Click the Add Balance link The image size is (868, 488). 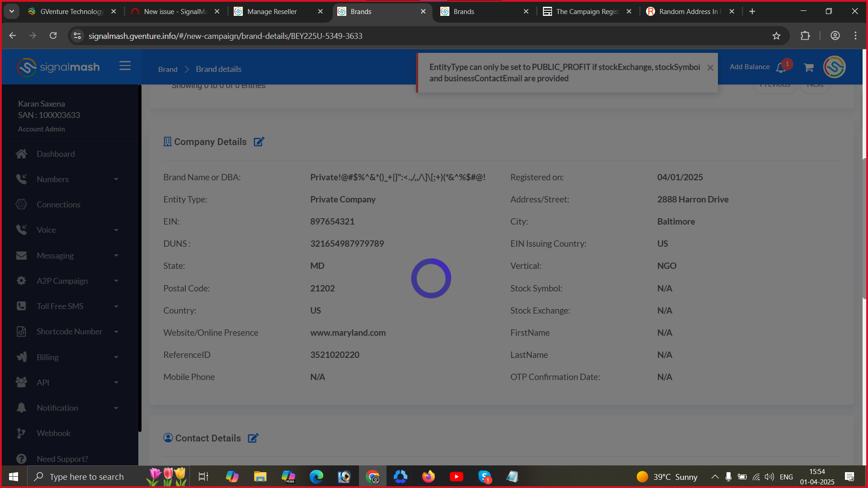click(x=749, y=67)
